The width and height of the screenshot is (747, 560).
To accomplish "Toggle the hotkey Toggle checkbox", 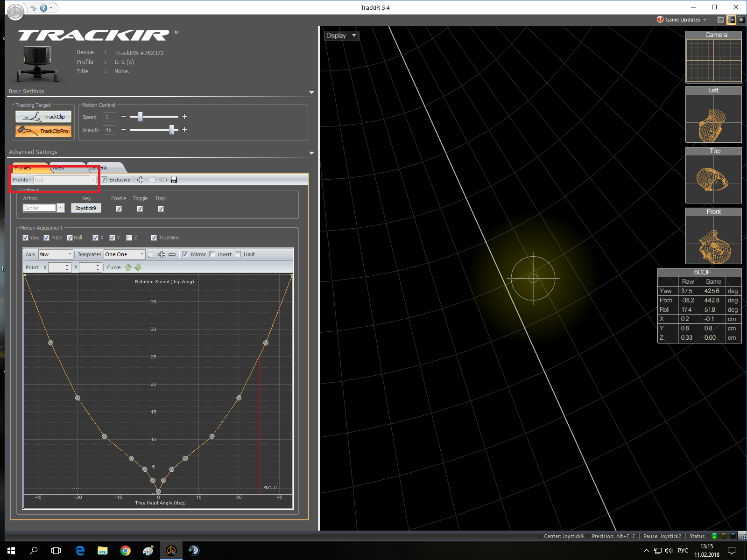I will coord(140,209).
